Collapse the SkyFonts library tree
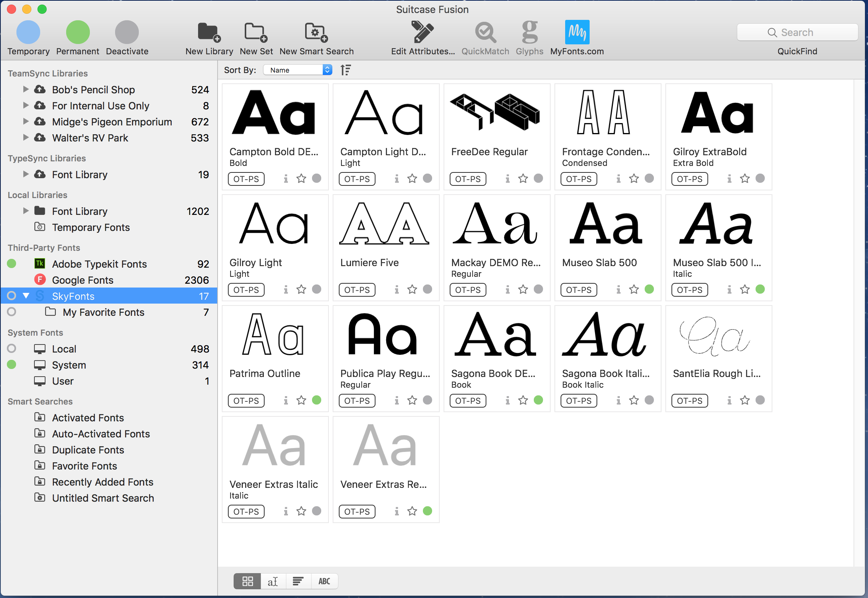 coord(26,296)
